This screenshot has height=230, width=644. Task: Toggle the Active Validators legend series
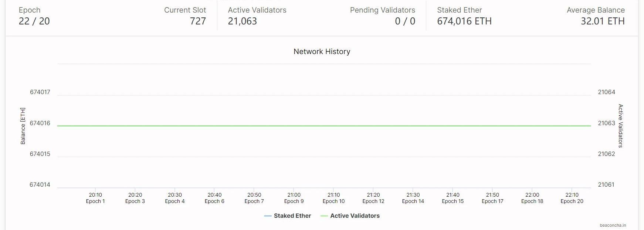tap(355, 216)
